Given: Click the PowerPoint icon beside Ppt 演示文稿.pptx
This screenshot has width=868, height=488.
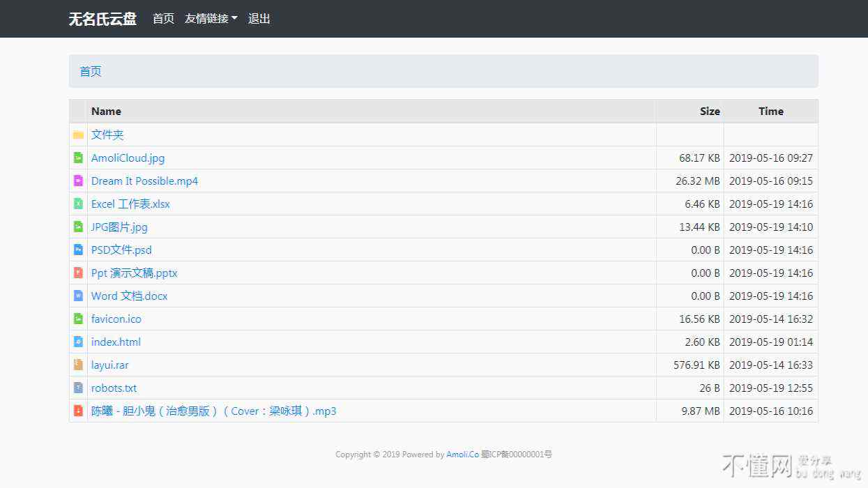Looking at the screenshot, I should click(x=78, y=273).
